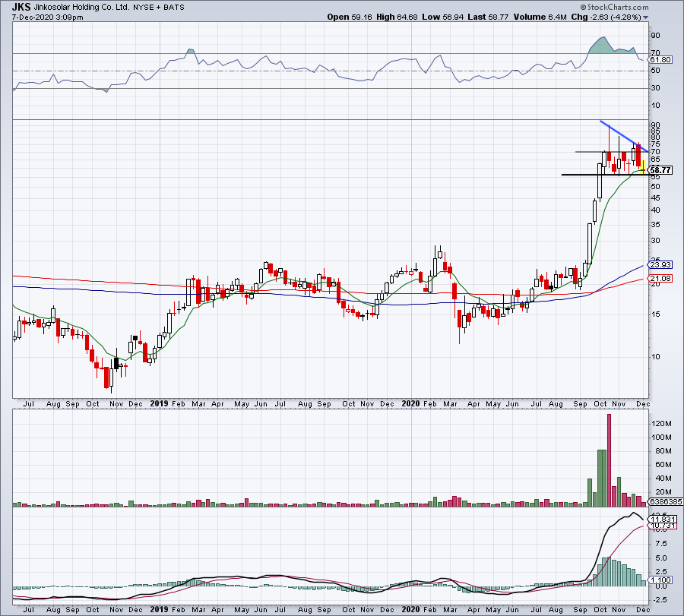Image resolution: width=684 pixels, height=616 pixels.
Task: Click the 5.0 MACD axis label
Action: click(x=661, y=558)
